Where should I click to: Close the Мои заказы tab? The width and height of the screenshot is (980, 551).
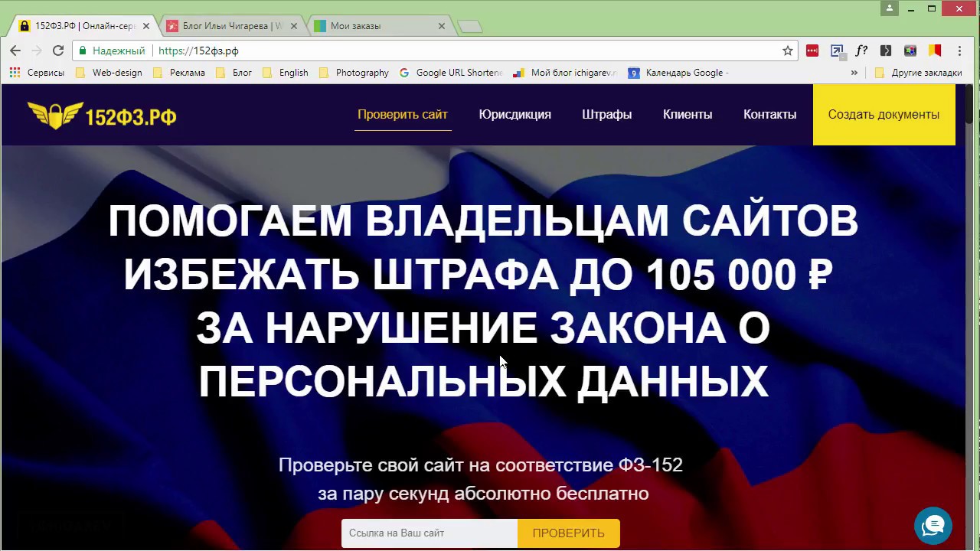tap(441, 26)
